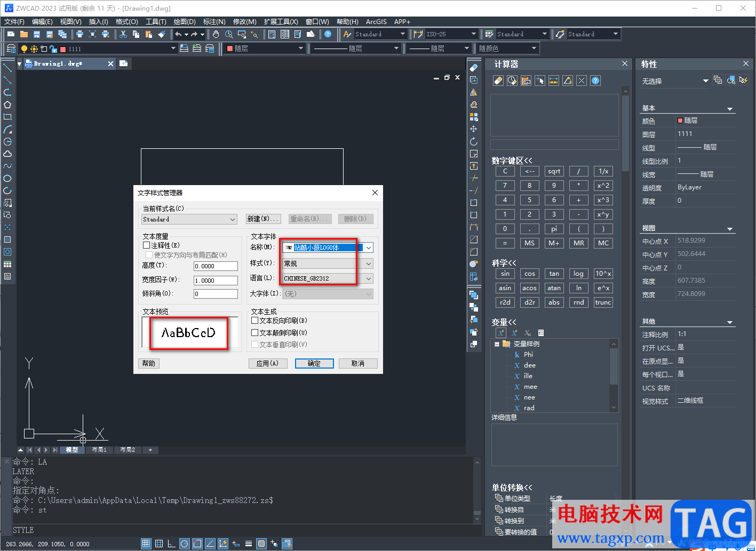Select the mirror tool in modify toolbar

coord(473,92)
